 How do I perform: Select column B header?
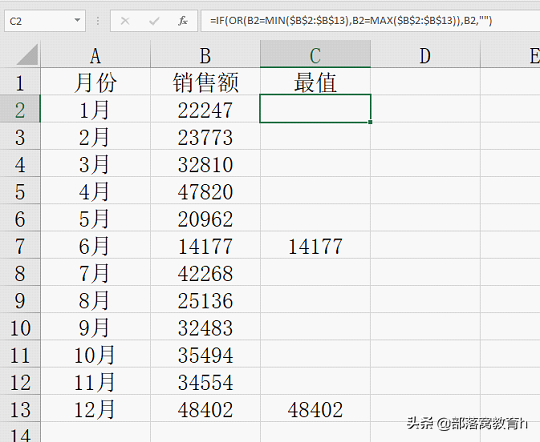tap(205, 55)
